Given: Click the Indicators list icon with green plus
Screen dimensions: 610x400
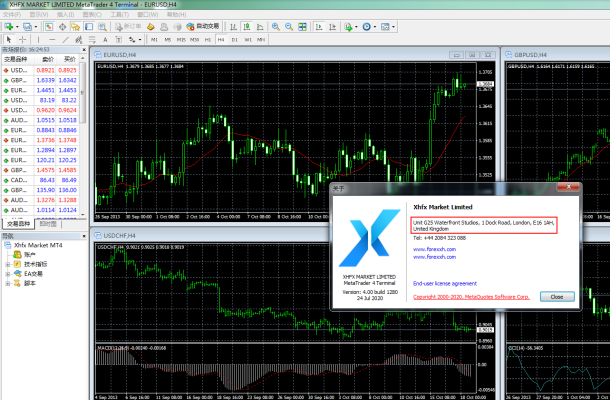Looking at the screenshot, I should click(x=348, y=27).
